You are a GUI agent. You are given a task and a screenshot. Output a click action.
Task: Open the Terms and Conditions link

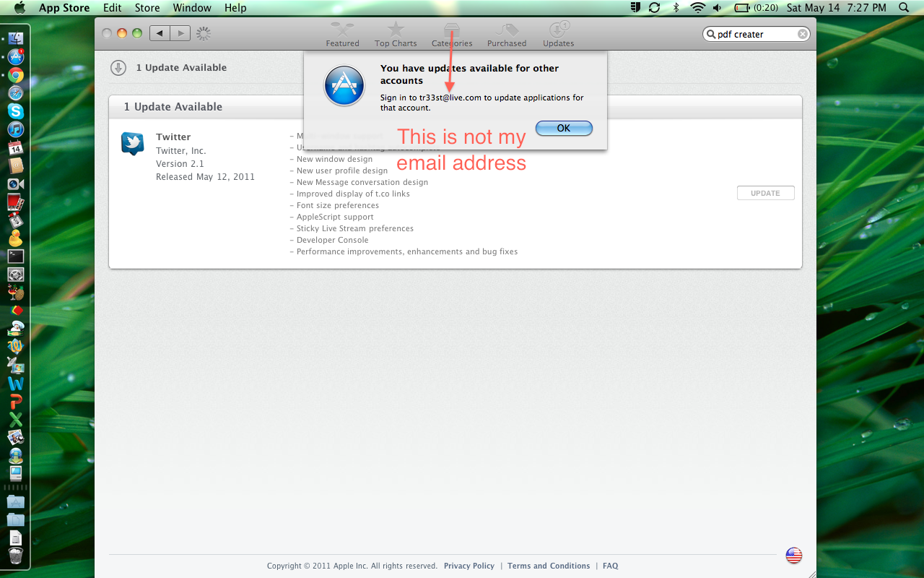549,566
